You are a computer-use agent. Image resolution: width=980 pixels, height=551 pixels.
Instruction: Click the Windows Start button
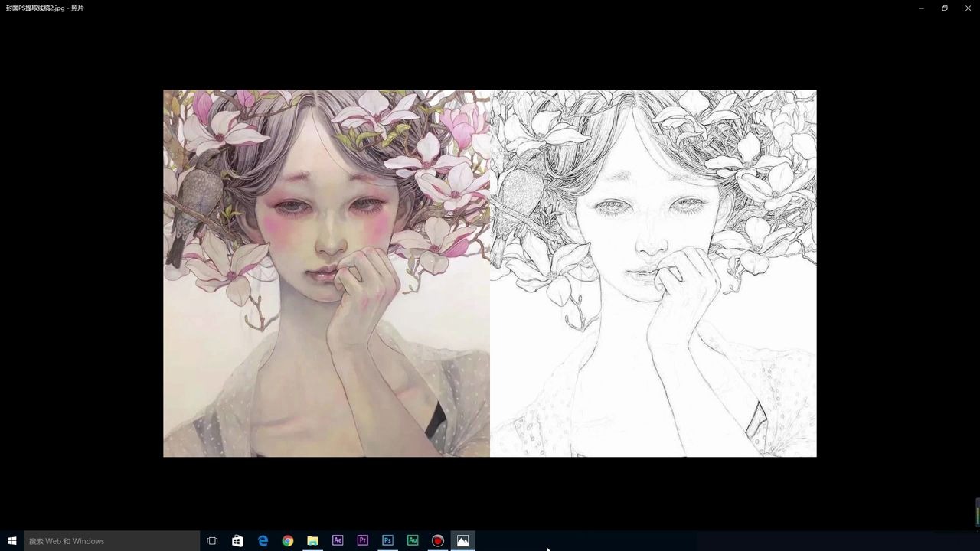point(11,540)
